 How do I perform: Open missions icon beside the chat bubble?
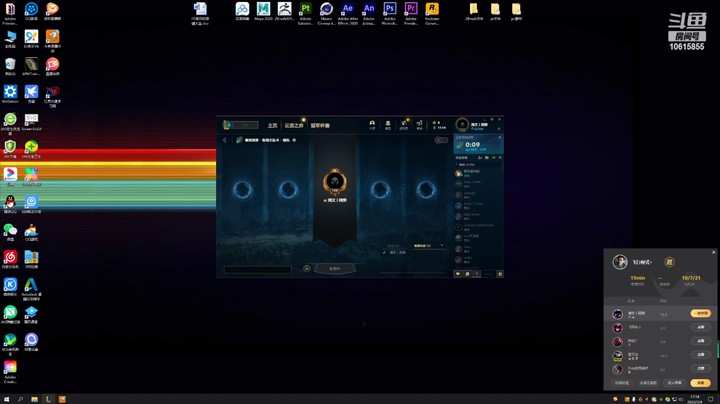point(467,274)
